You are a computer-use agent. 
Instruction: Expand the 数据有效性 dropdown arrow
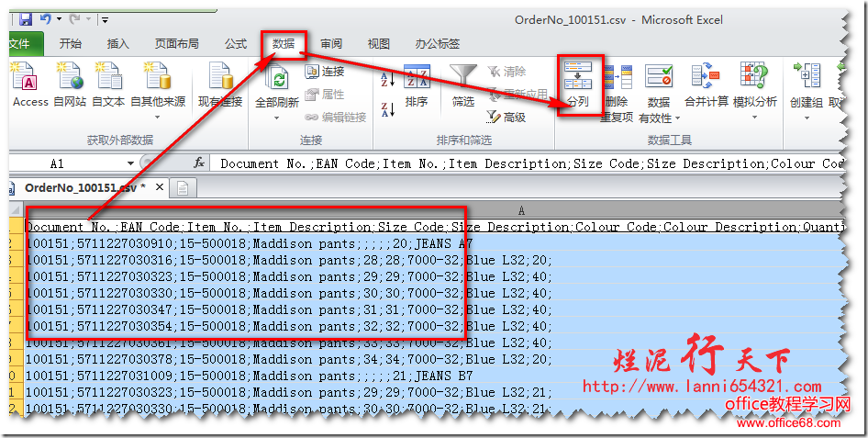point(677,118)
